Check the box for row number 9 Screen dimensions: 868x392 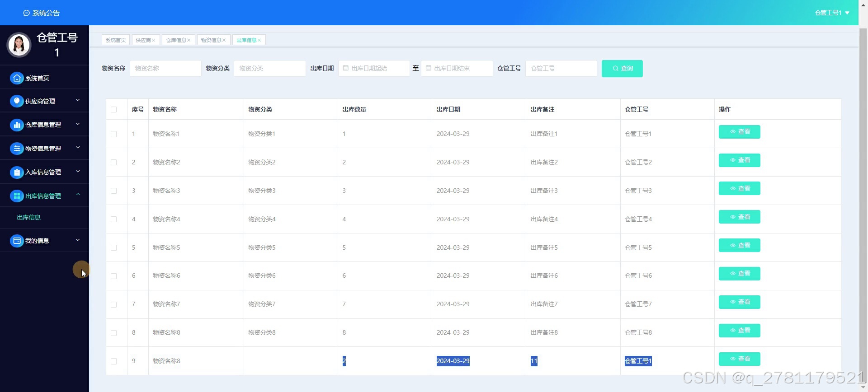click(113, 361)
